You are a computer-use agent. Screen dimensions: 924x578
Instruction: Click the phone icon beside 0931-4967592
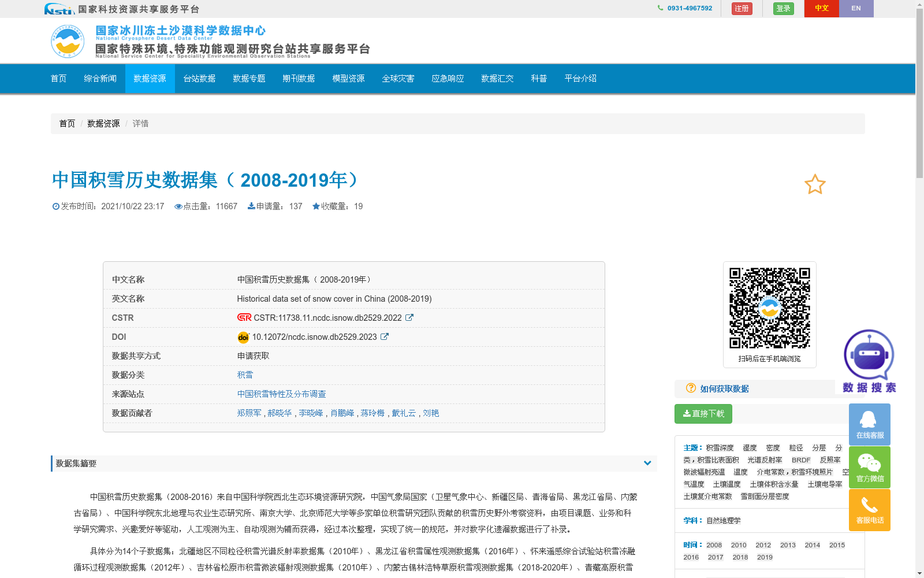pos(660,8)
